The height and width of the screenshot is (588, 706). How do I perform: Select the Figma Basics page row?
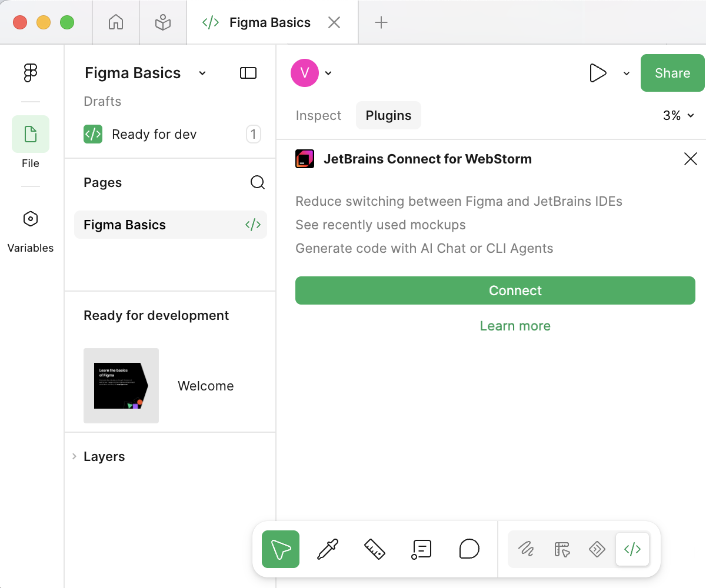point(171,225)
